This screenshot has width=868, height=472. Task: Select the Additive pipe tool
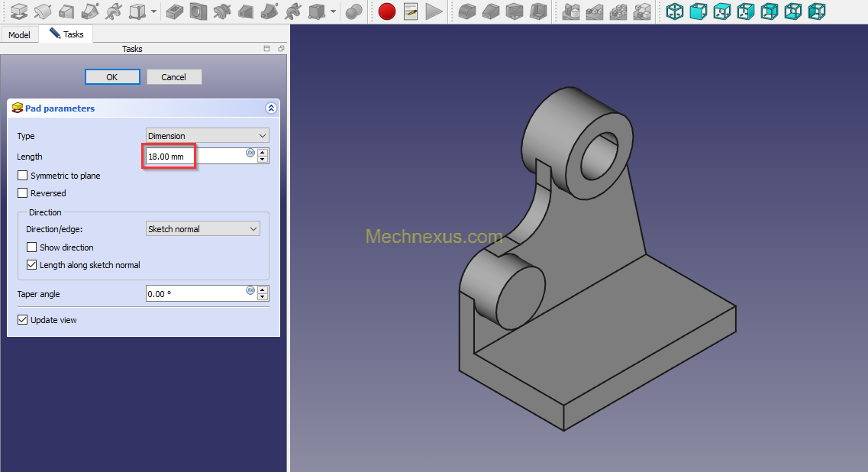coord(90,11)
